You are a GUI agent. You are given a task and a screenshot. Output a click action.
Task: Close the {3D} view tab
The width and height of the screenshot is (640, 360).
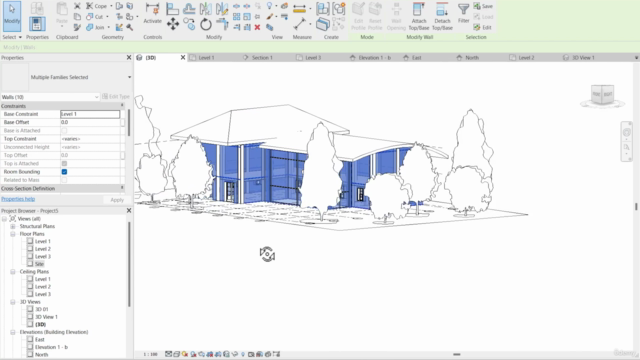183,58
